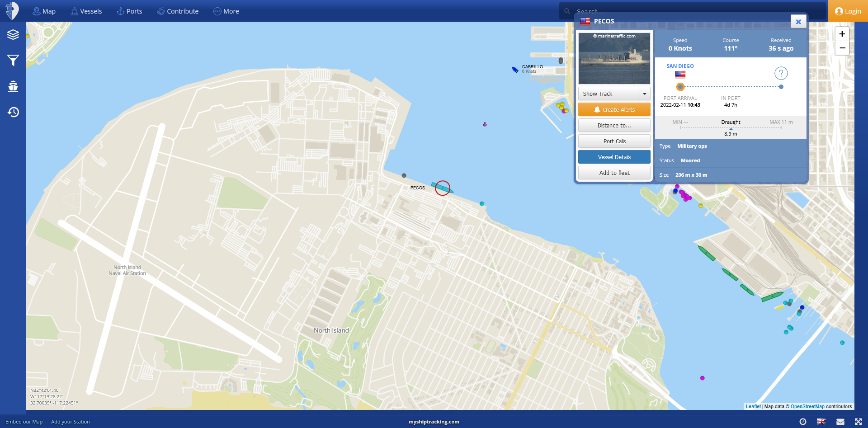
Task: Click Add to fleet
Action: point(614,173)
